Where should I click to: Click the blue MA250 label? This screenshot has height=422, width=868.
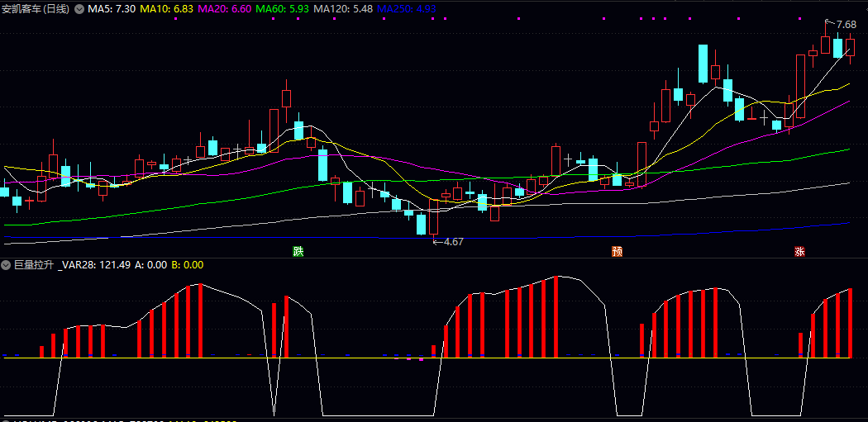[407, 9]
